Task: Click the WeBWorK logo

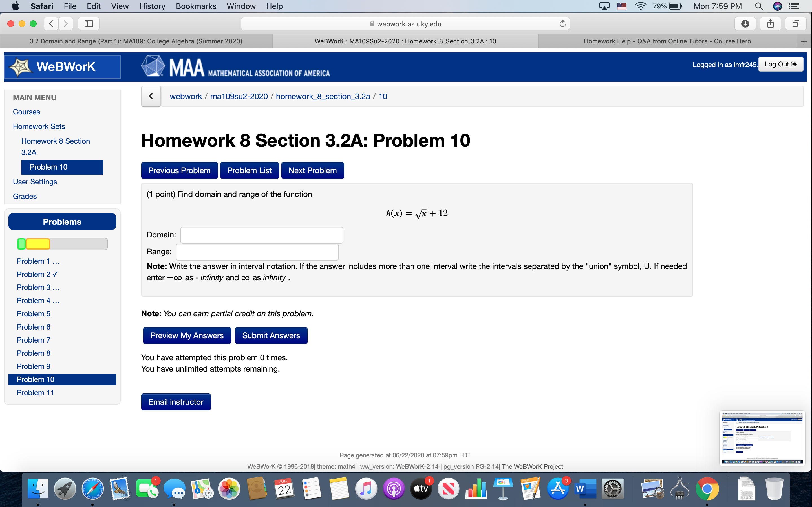Action: click(62, 66)
